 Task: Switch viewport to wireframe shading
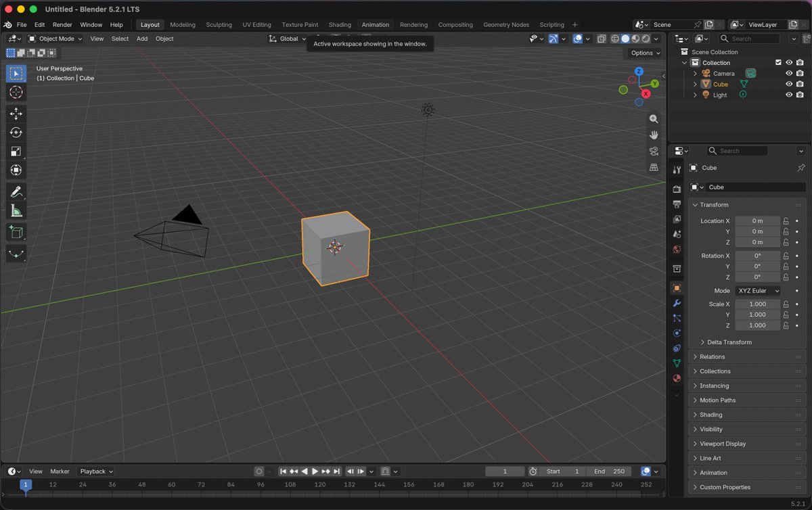[615, 39]
